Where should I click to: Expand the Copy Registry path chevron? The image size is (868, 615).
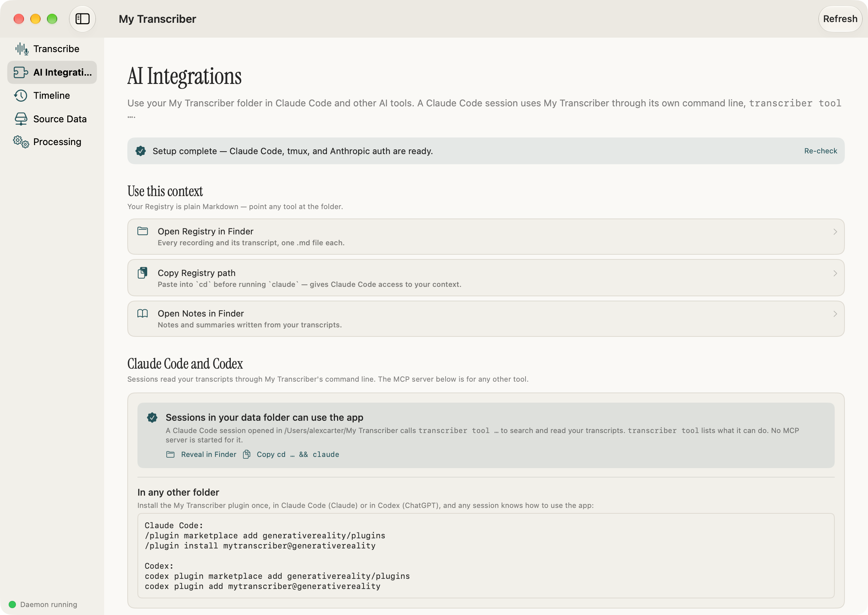coord(835,273)
